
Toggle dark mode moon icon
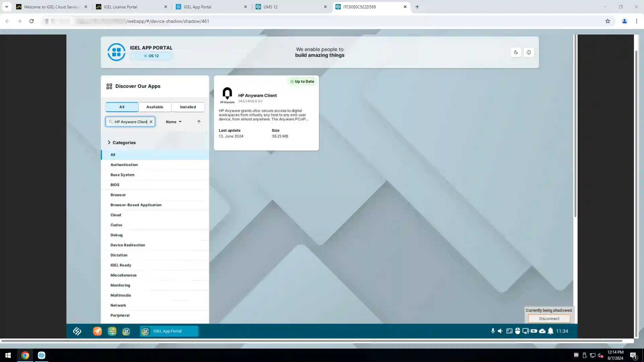click(516, 52)
